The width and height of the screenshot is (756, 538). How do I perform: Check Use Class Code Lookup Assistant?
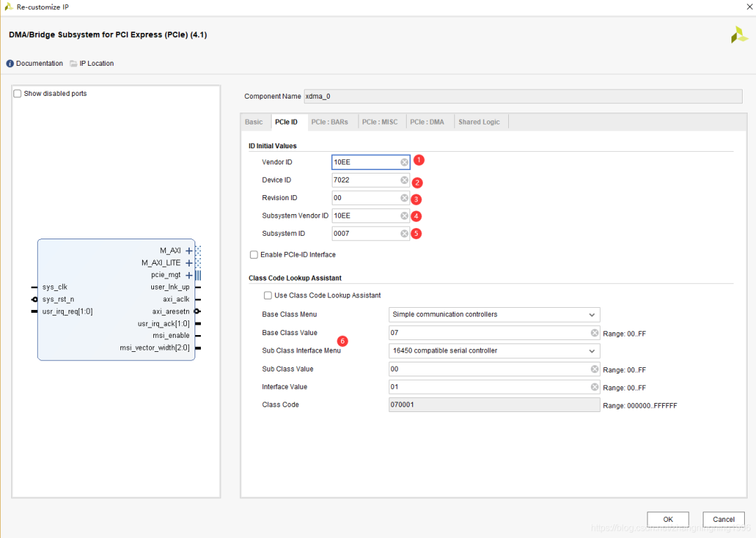coord(268,295)
